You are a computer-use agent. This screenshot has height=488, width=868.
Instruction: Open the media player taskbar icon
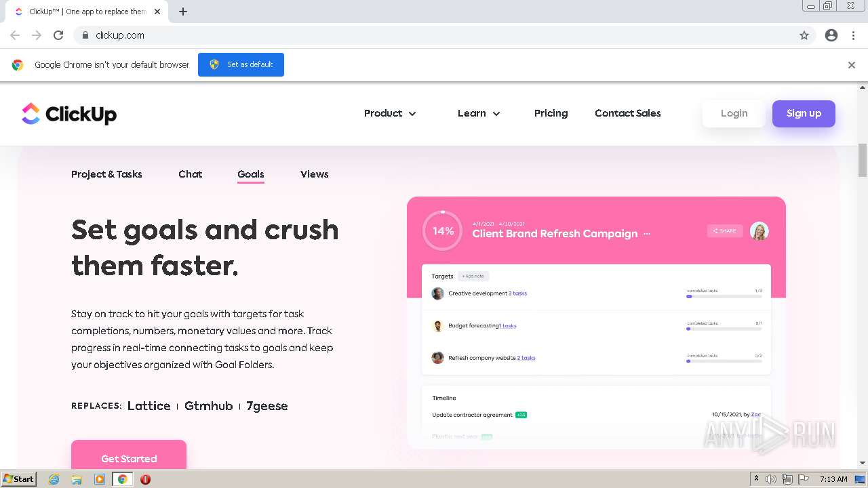pyautogui.click(x=100, y=479)
